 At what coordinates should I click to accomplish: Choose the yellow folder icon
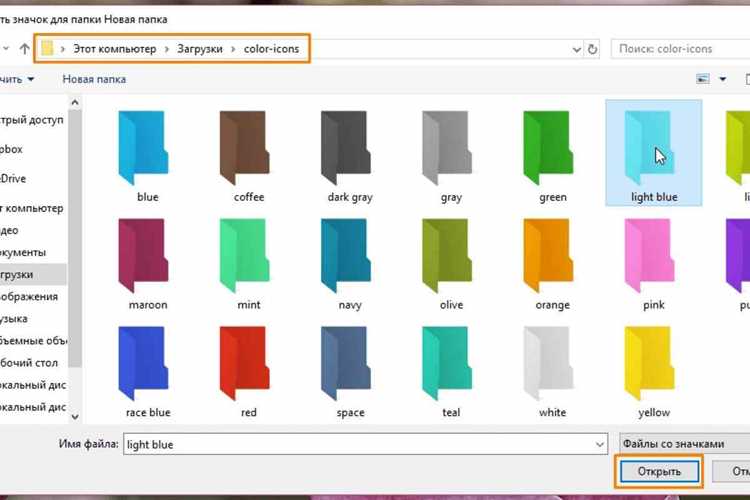(650, 363)
